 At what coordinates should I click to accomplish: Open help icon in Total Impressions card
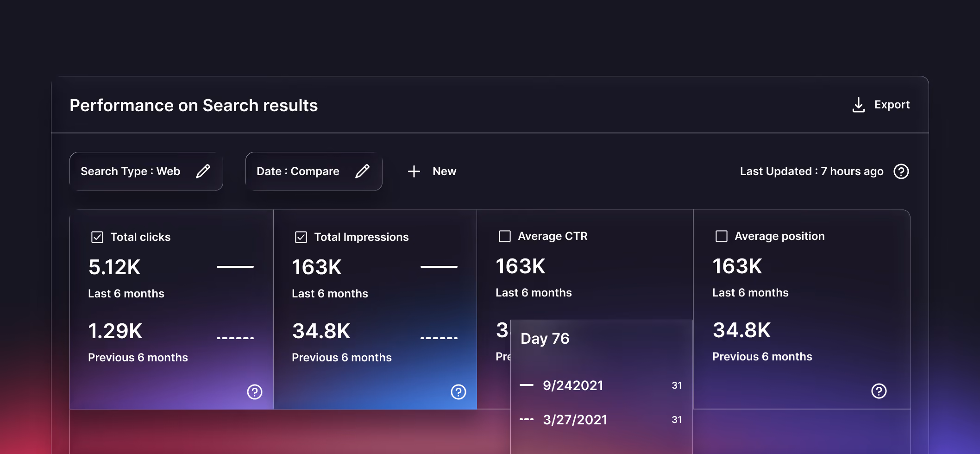[x=459, y=392]
